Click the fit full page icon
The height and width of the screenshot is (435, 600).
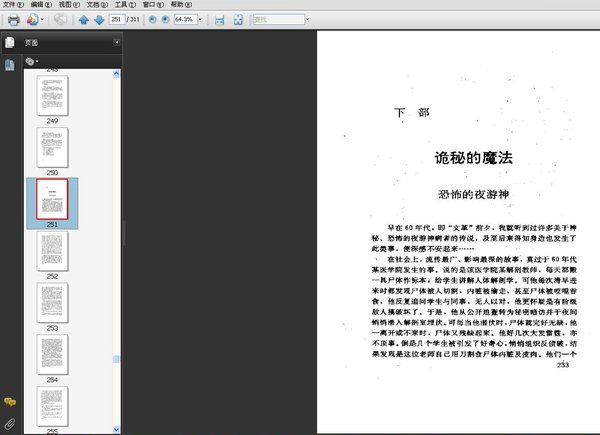click(238, 19)
